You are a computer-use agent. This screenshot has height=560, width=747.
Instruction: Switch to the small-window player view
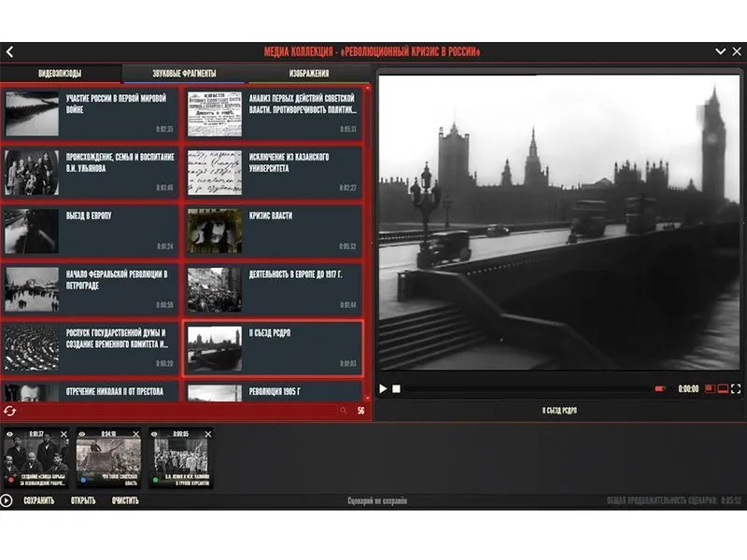tap(710, 388)
